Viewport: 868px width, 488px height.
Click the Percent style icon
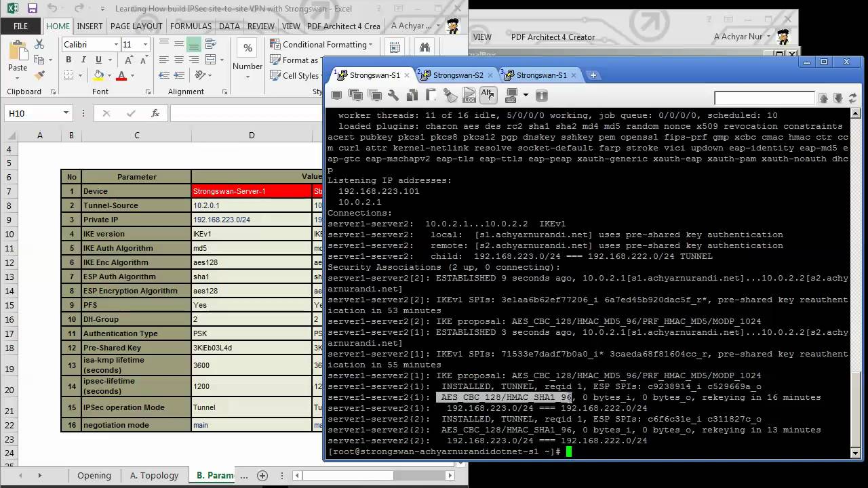[248, 48]
